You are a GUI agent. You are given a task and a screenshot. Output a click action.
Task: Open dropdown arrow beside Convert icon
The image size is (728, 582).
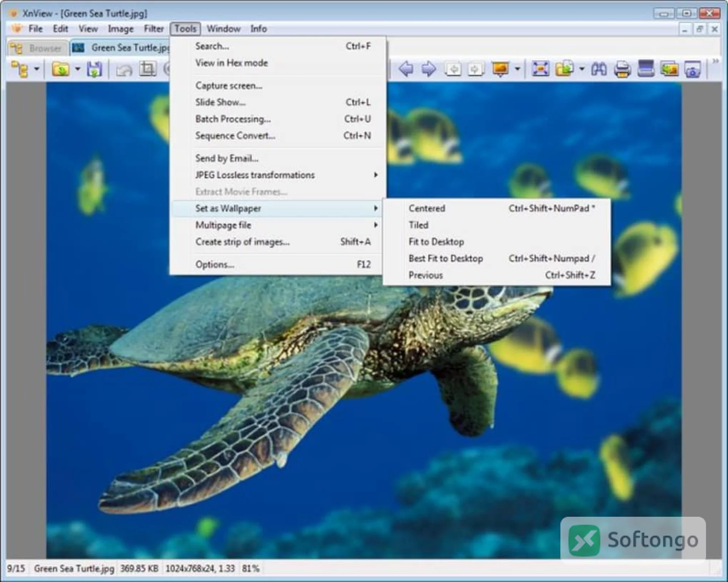[582, 69]
